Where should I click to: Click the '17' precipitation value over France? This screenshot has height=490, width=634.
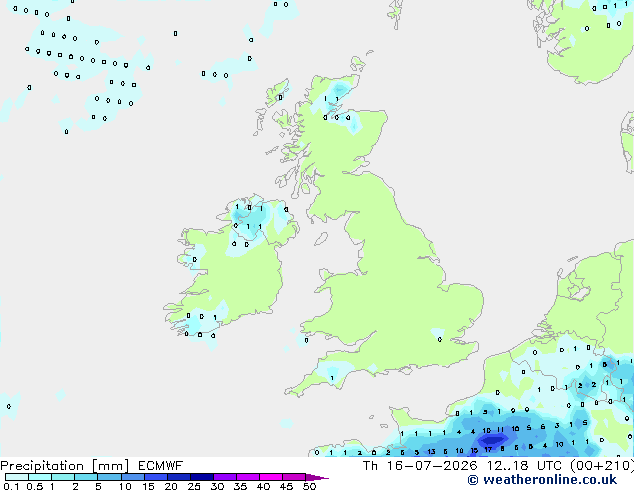488,450
